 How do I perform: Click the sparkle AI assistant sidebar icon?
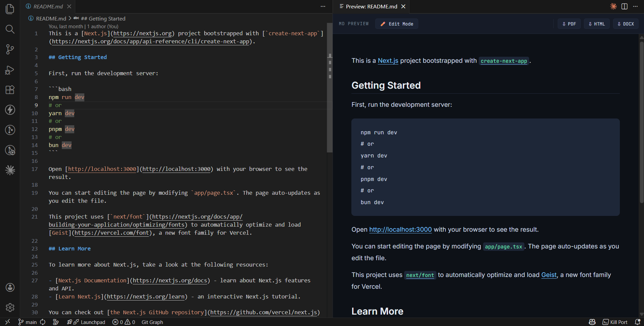point(10,170)
